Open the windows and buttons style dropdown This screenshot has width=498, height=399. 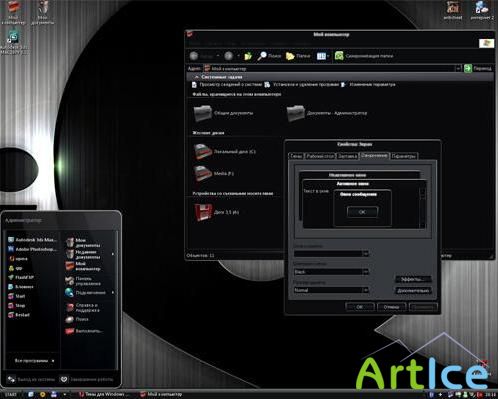click(x=366, y=254)
